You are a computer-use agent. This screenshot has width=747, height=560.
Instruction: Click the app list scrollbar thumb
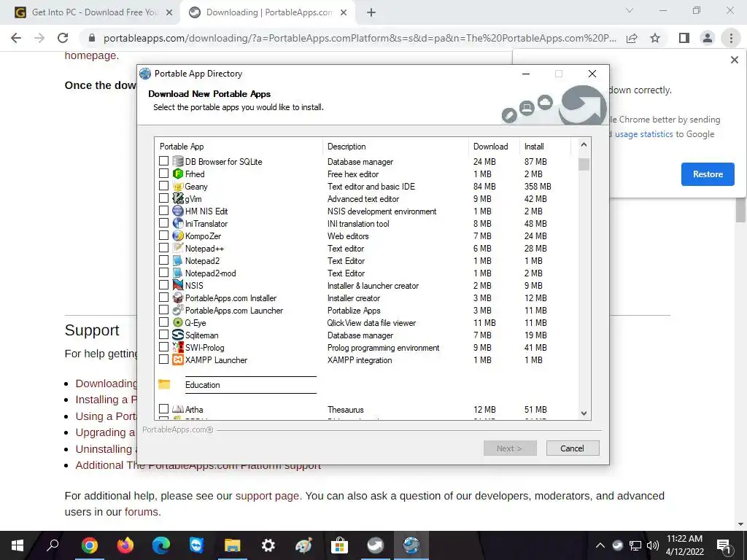pyautogui.click(x=584, y=164)
